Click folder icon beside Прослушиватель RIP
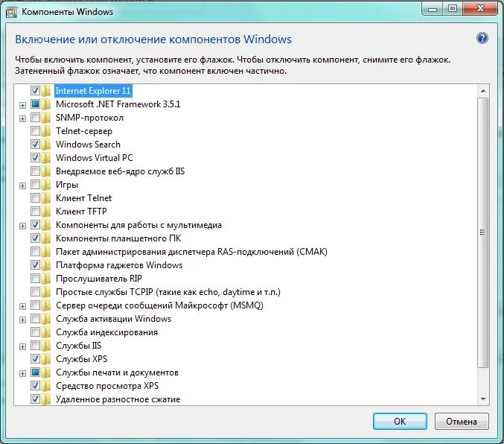This screenshot has height=444, width=504. pos(46,279)
